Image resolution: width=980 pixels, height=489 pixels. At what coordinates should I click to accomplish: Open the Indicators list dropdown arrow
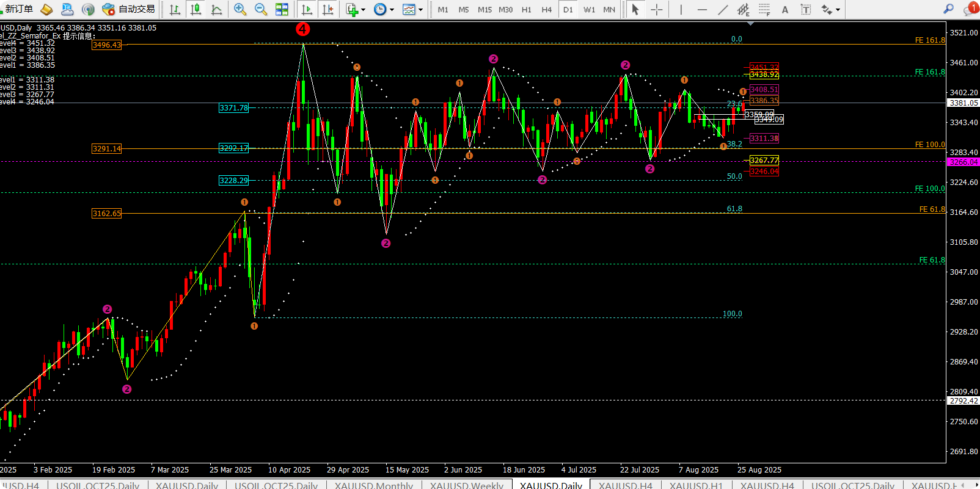[364, 10]
